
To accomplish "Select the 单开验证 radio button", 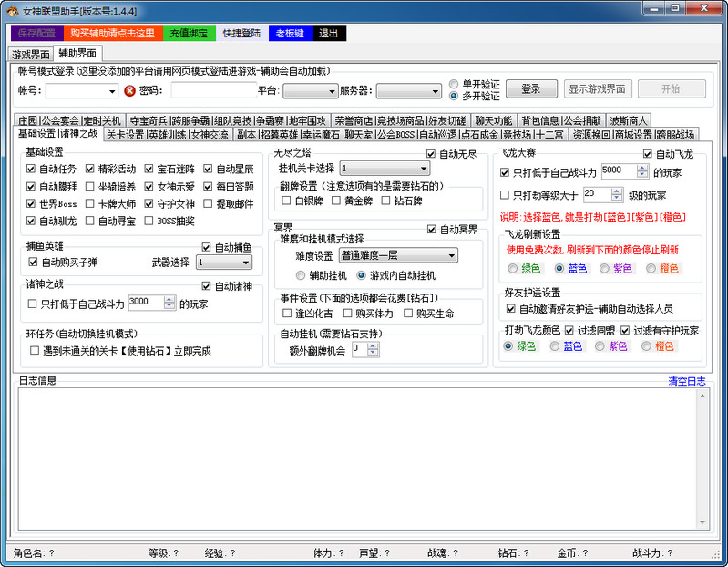I will pos(454,85).
